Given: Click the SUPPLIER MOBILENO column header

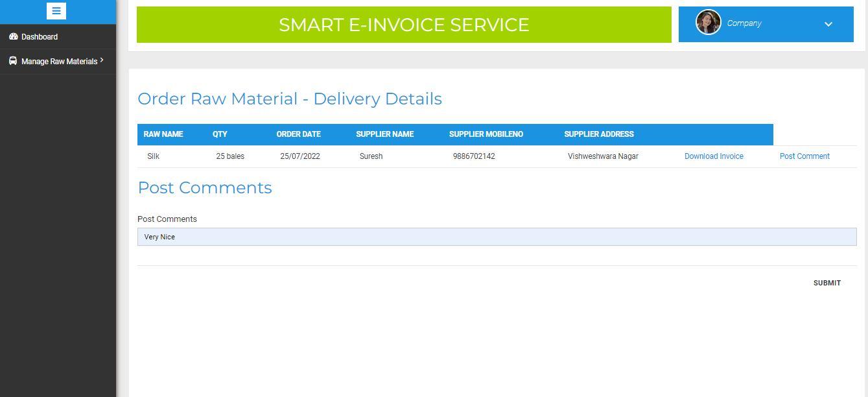Looking at the screenshot, I should point(486,134).
